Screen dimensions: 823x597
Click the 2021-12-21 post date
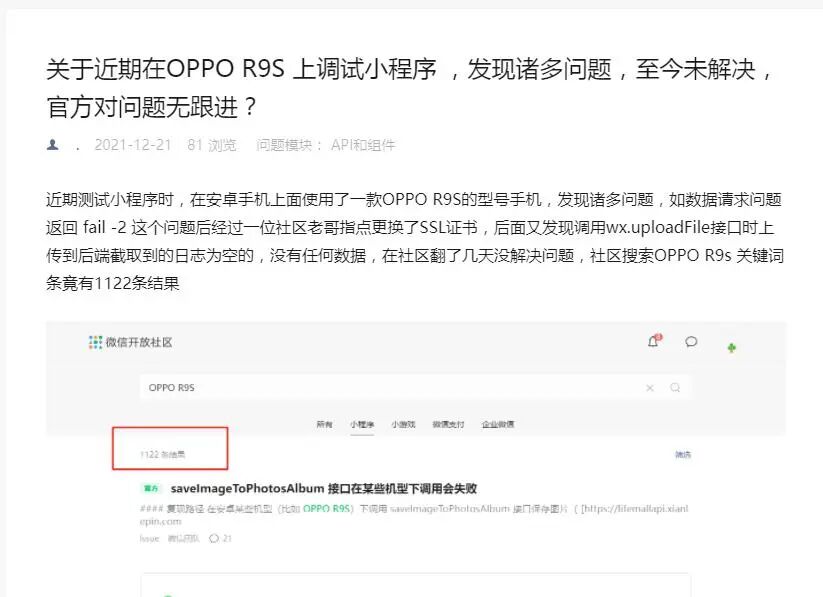tap(133, 145)
